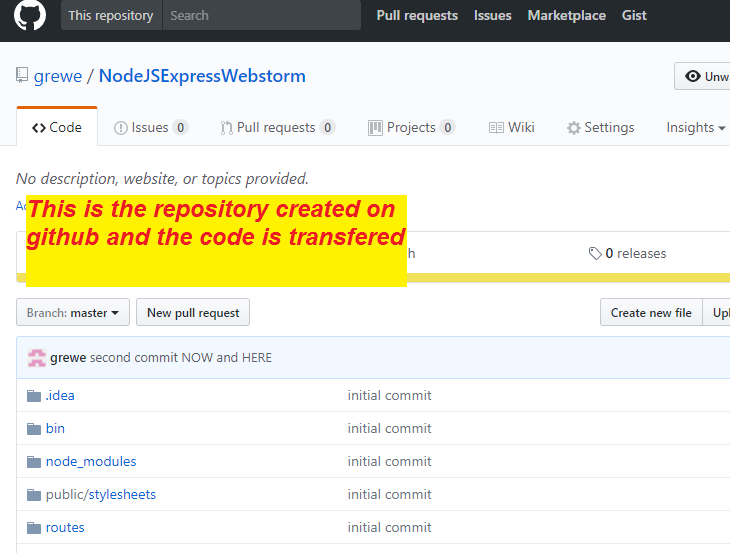Select the Settings tab
Screen dimensions: 730x553
coord(600,128)
